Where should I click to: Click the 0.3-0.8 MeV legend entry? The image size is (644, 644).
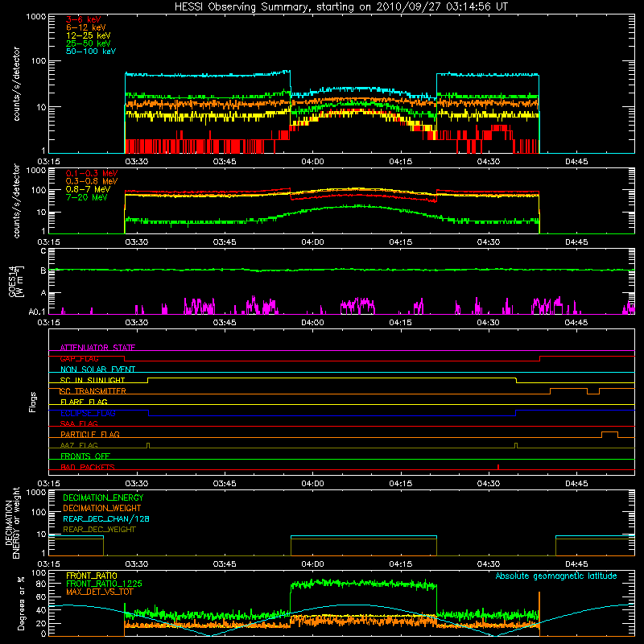point(92,181)
